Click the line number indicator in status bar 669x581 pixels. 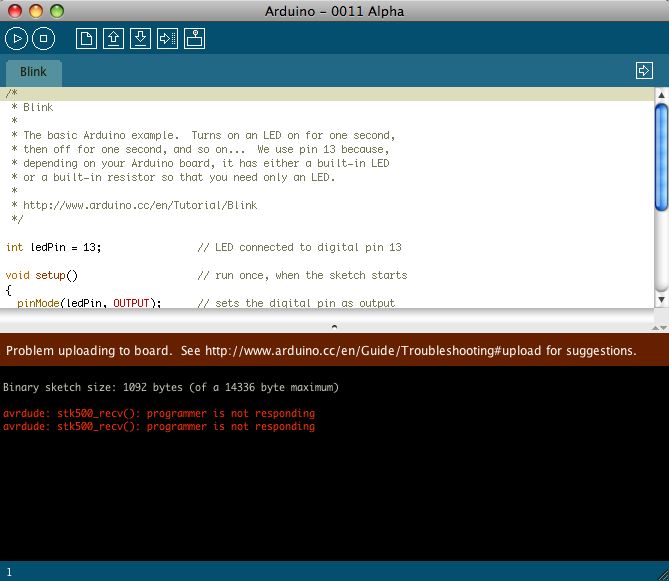point(9,571)
